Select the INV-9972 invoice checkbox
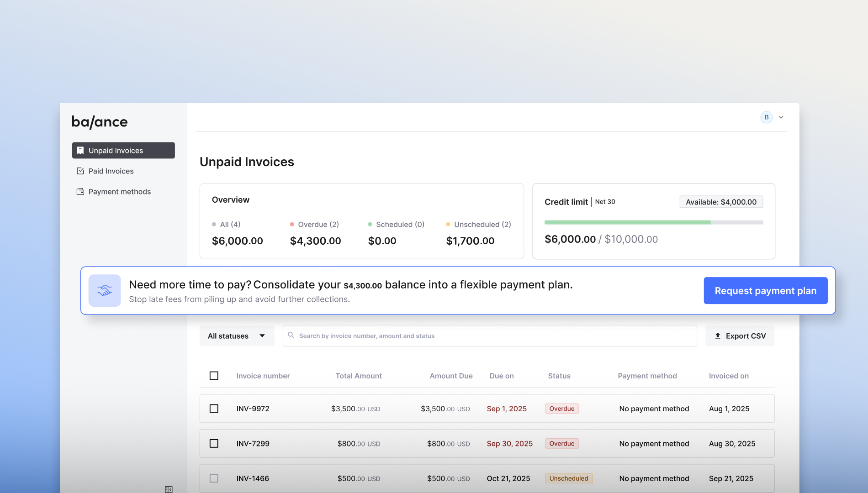Screen dimensions: 868x493 pyautogui.click(x=214, y=409)
